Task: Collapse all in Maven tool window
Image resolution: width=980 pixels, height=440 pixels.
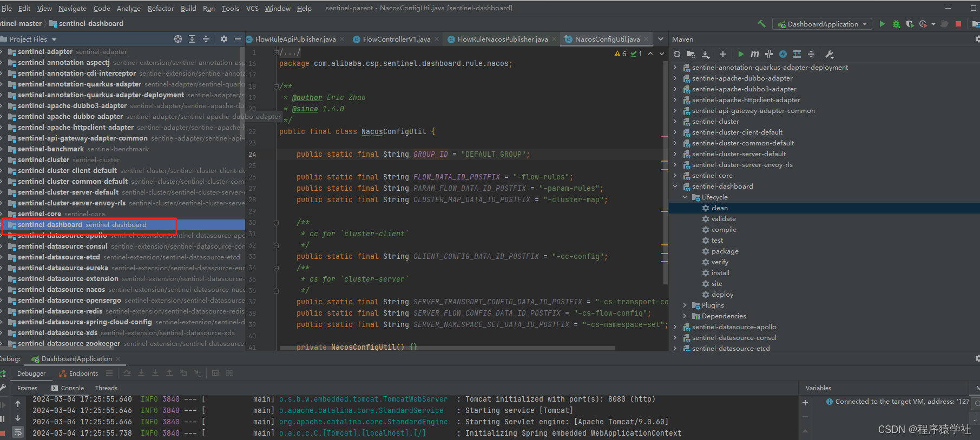Action: pyautogui.click(x=811, y=54)
